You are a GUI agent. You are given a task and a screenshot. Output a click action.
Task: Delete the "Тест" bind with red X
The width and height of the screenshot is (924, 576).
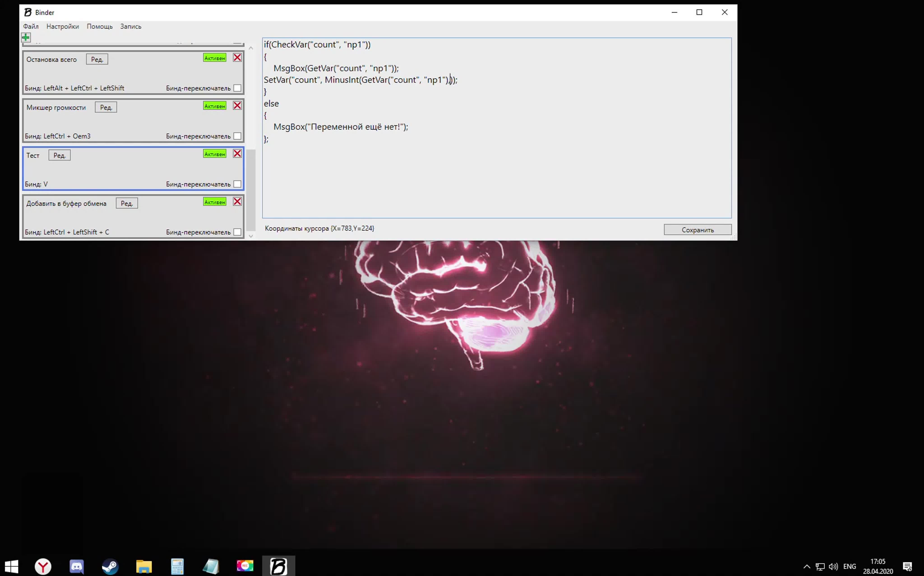pos(237,154)
